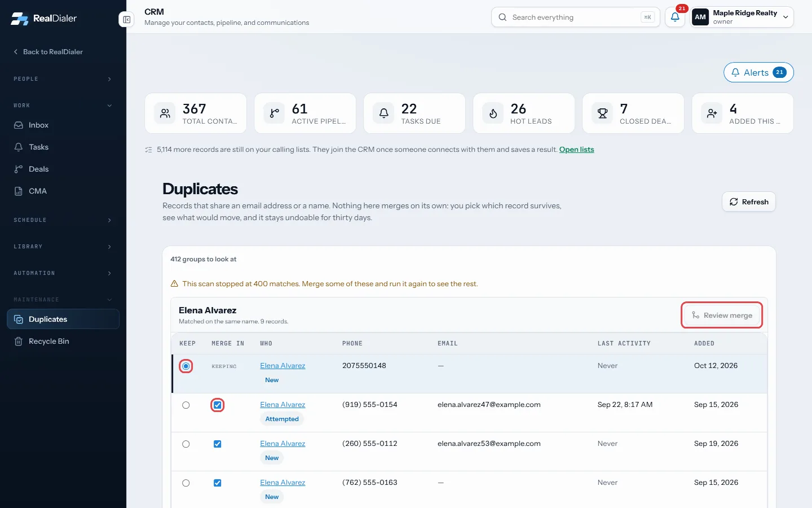Viewport: 812px width, 508px height.
Task: Select keep radio for (919) 555-0154 record
Action: (186, 405)
